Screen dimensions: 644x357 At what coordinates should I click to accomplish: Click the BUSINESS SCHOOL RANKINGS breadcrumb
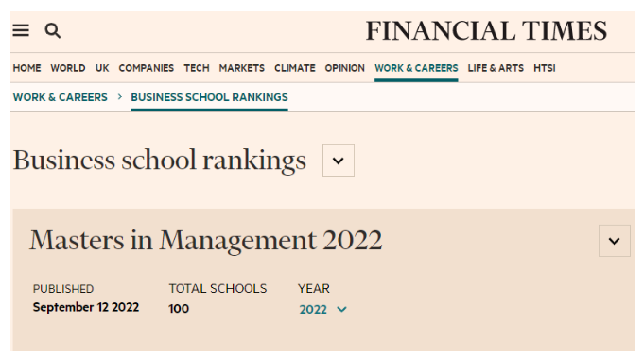(209, 97)
